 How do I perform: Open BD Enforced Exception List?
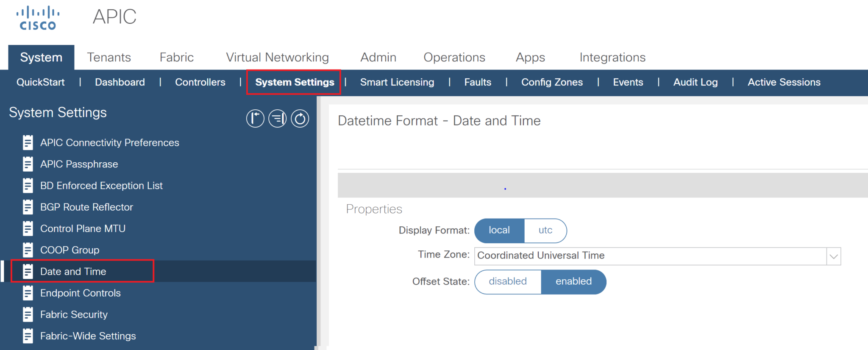click(x=101, y=186)
